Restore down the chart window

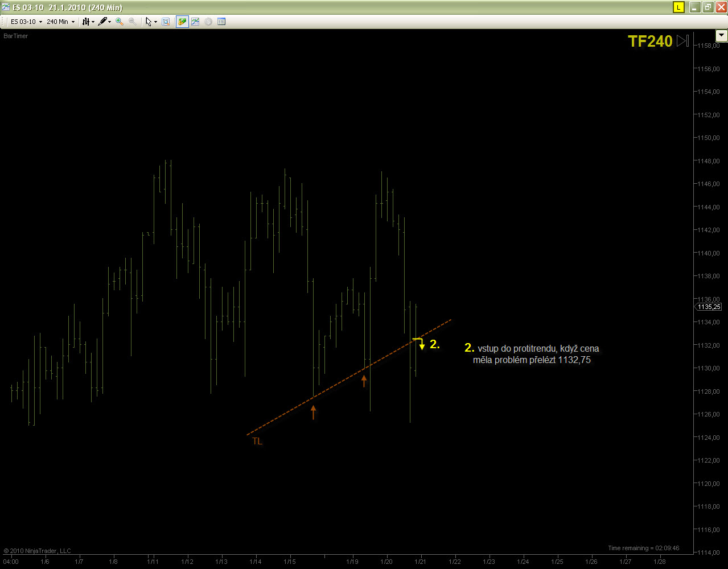pos(708,7)
